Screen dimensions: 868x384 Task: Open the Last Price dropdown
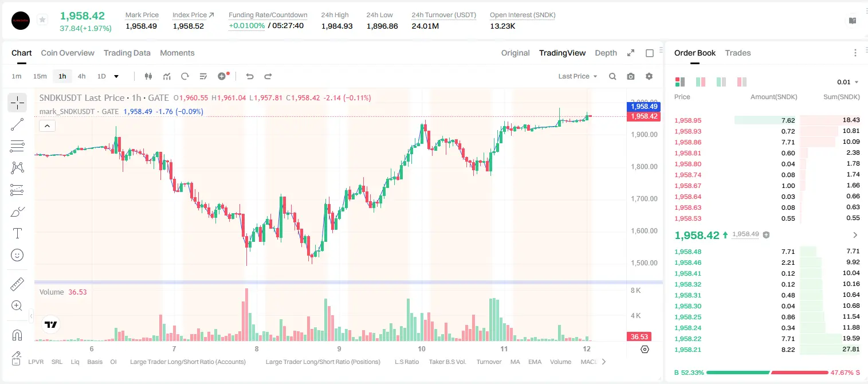click(578, 76)
